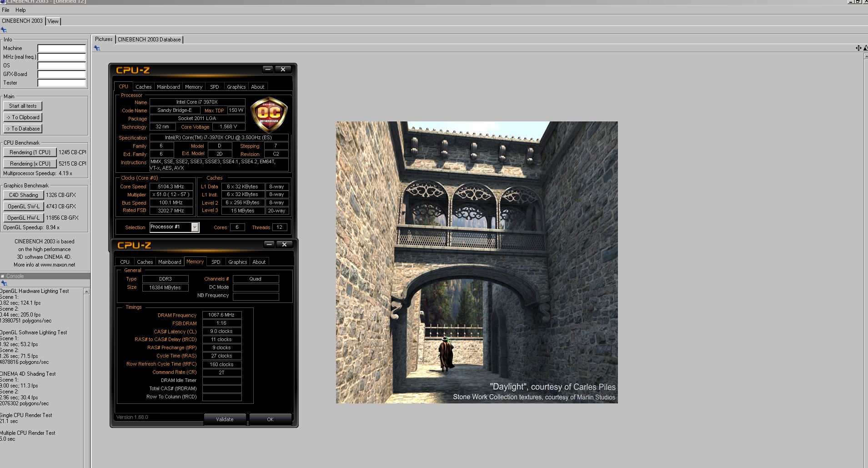Open Graphics tab in upper CPU-Z window
The height and width of the screenshot is (468, 868).
coord(236,87)
